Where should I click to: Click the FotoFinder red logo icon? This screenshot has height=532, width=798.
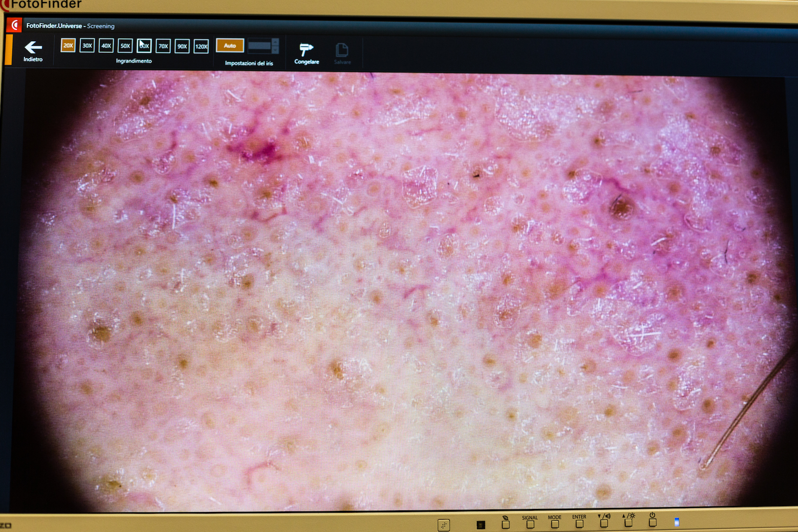coord(14,25)
